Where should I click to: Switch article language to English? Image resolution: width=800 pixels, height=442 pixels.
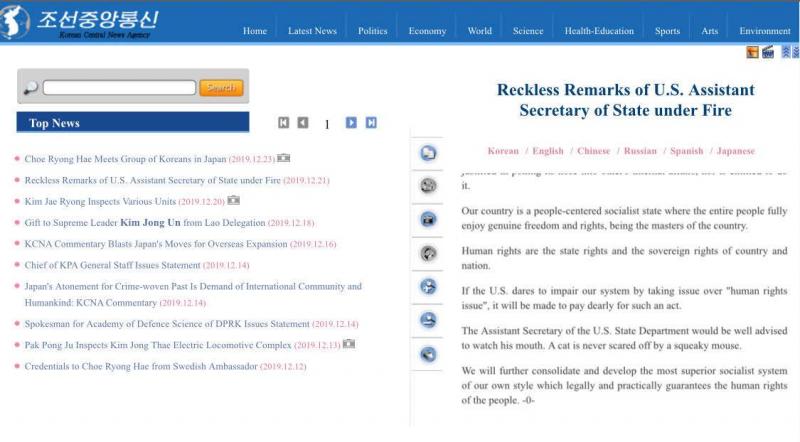click(548, 151)
